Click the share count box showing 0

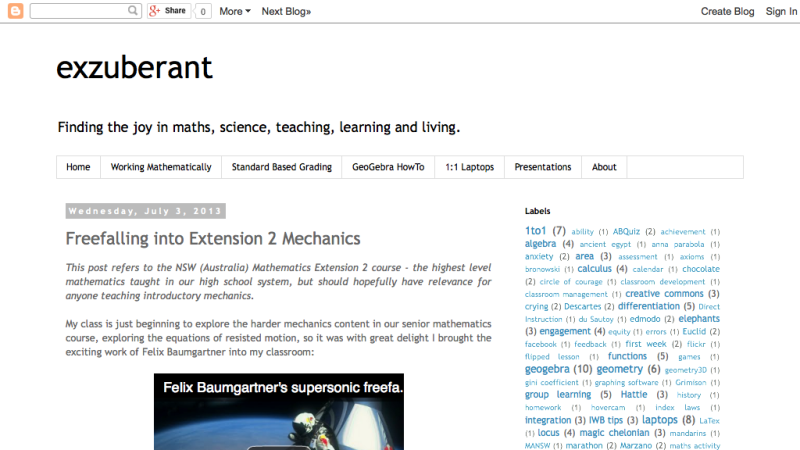203,11
